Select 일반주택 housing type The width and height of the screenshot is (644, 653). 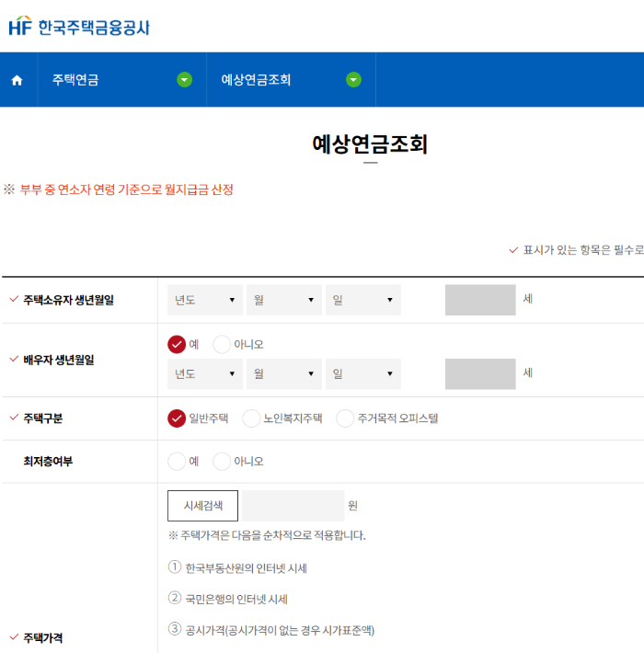click(x=177, y=418)
